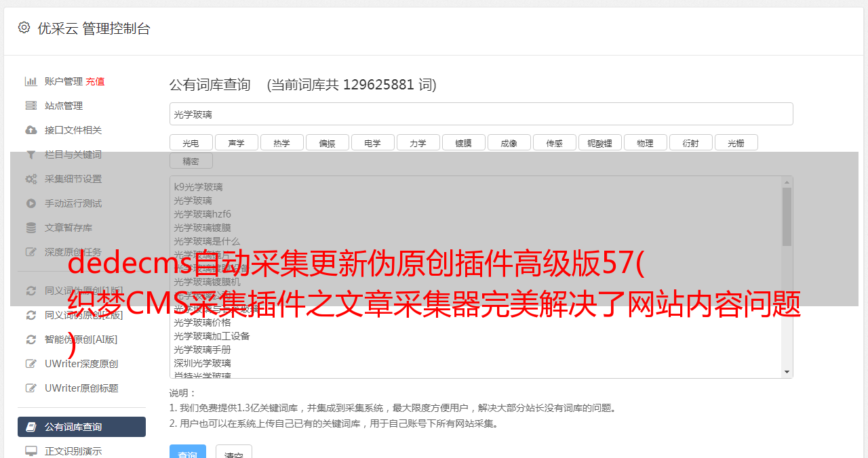Open UWriter深度原创 edit icon
Viewport: 868px width, 458px height.
[x=31, y=364]
